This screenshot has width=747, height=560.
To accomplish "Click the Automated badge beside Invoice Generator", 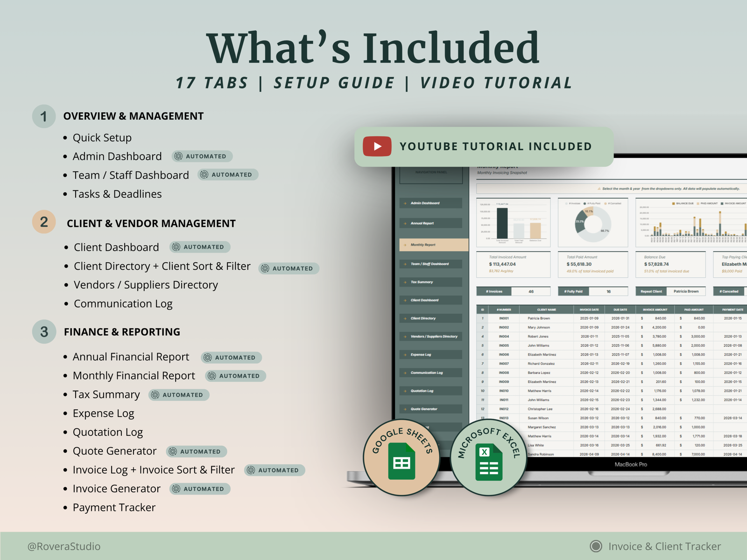I will pyautogui.click(x=200, y=489).
